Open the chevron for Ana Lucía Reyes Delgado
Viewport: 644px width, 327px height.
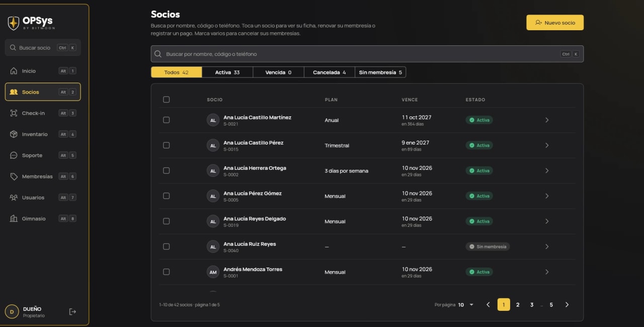[x=547, y=221]
